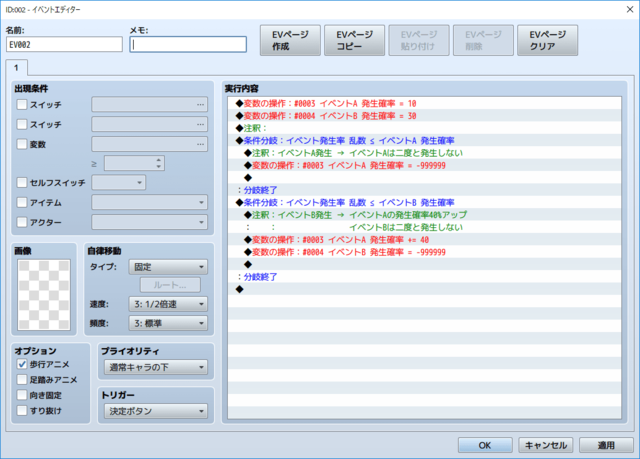Select the イベントBは二度と発生しない continuation line
This screenshot has height=459, width=640.
(424, 227)
